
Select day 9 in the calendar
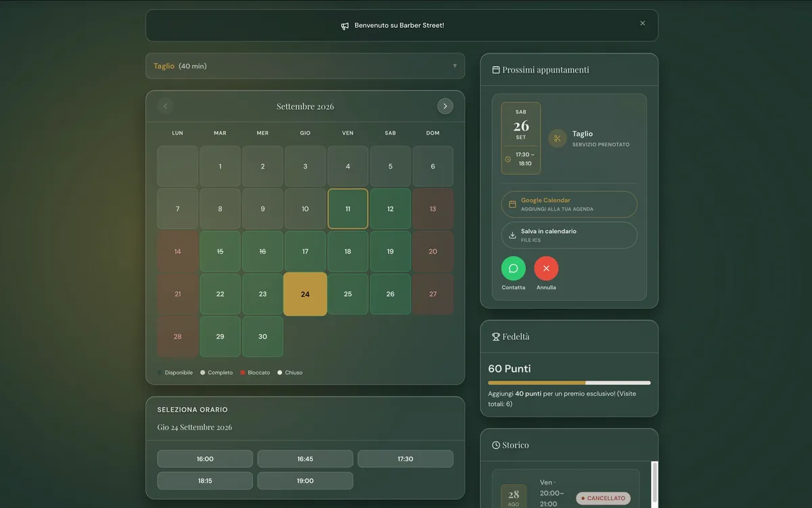(263, 209)
